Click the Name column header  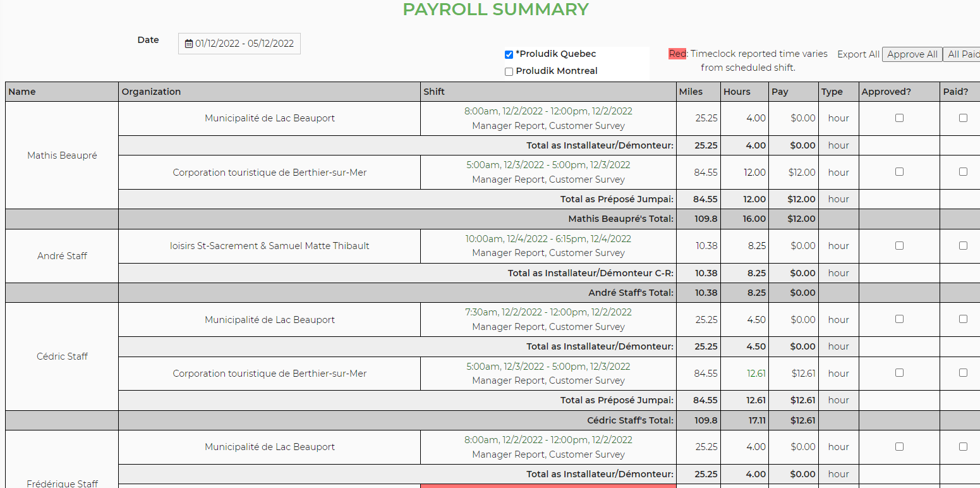[22, 92]
